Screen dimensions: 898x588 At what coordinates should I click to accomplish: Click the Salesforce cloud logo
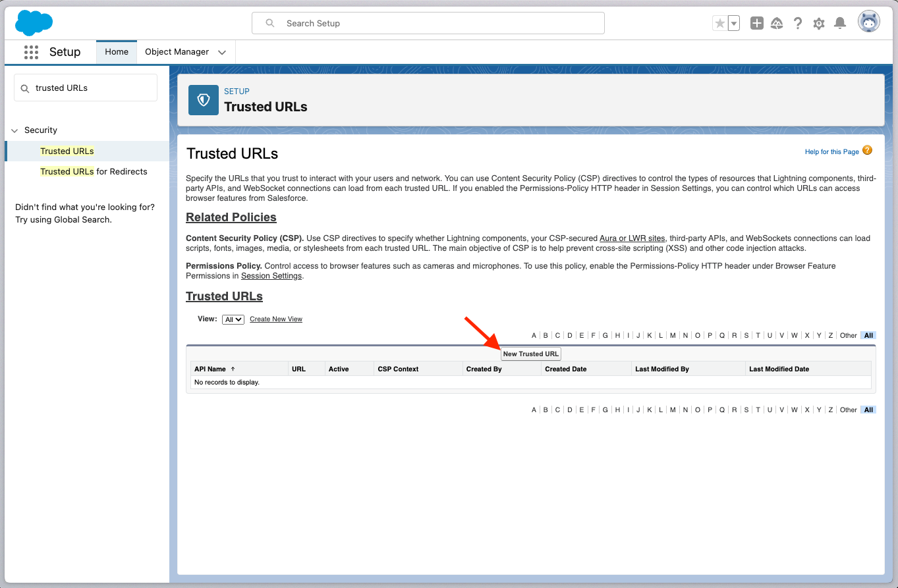pyautogui.click(x=34, y=23)
